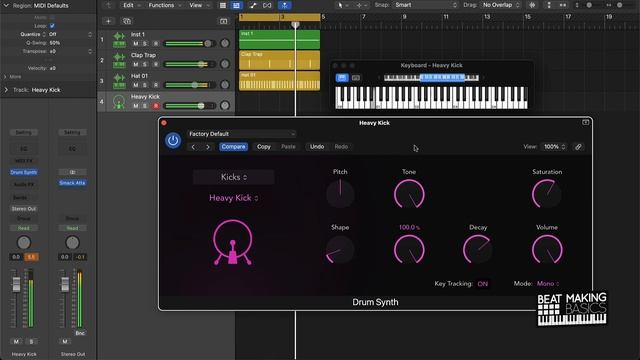Toggle the Drum Synth plugin power button

[x=173, y=140]
